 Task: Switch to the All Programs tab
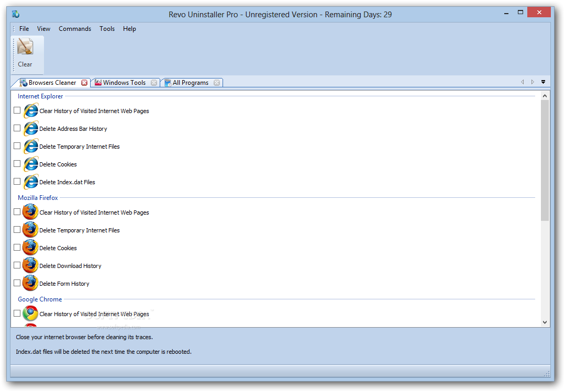[191, 83]
